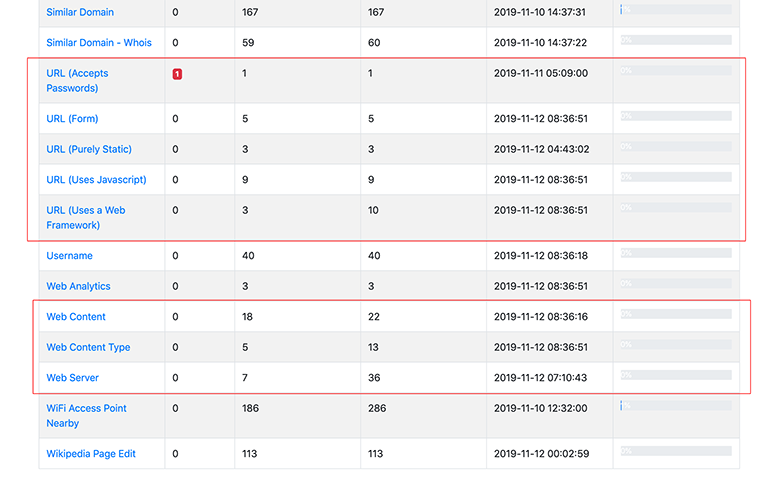Click the progress bar in Web Server row
Screen dimensions: 768x497
[676, 376]
